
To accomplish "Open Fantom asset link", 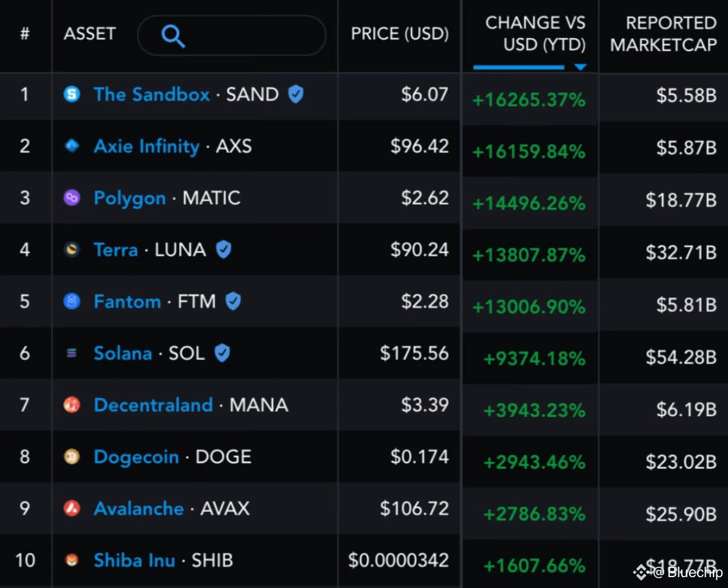I will [x=127, y=301].
